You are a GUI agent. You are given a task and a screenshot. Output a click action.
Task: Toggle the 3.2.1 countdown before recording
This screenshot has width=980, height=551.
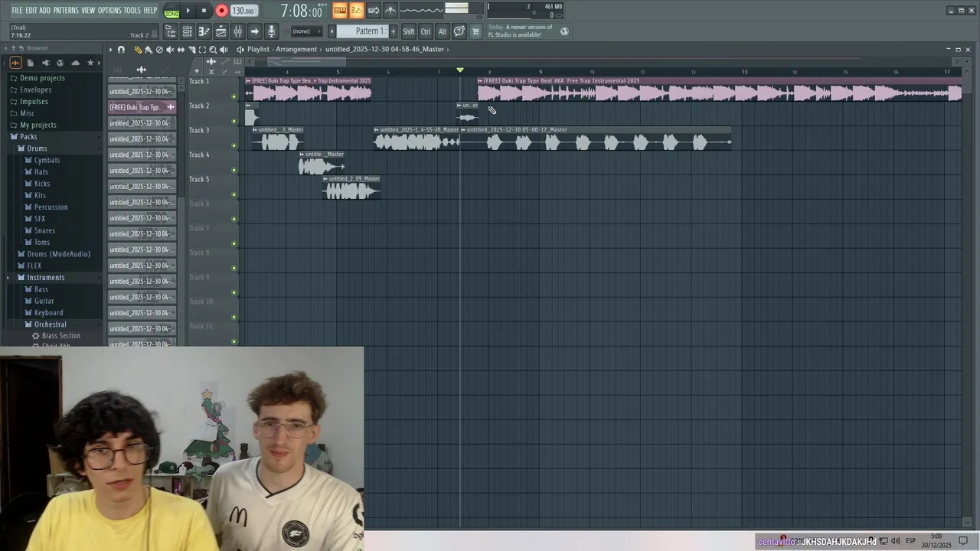pyautogui.click(x=356, y=11)
